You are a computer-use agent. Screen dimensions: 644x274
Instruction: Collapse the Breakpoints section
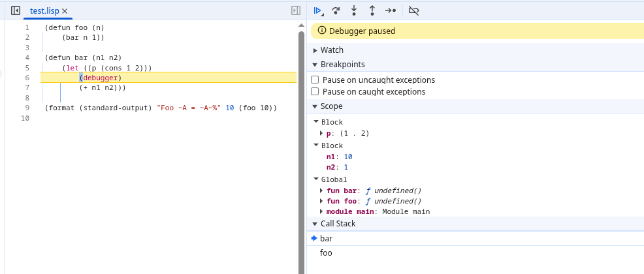pyautogui.click(x=315, y=65)
